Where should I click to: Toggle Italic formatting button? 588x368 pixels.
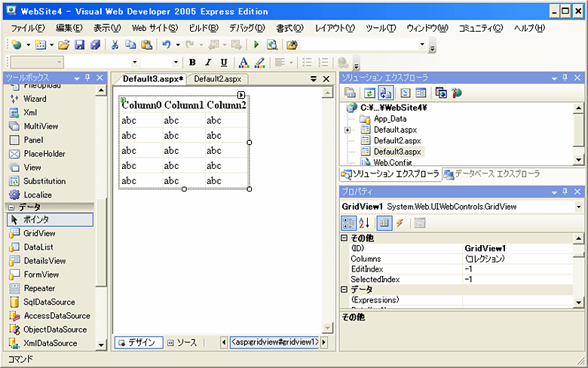tap(209, 63)
